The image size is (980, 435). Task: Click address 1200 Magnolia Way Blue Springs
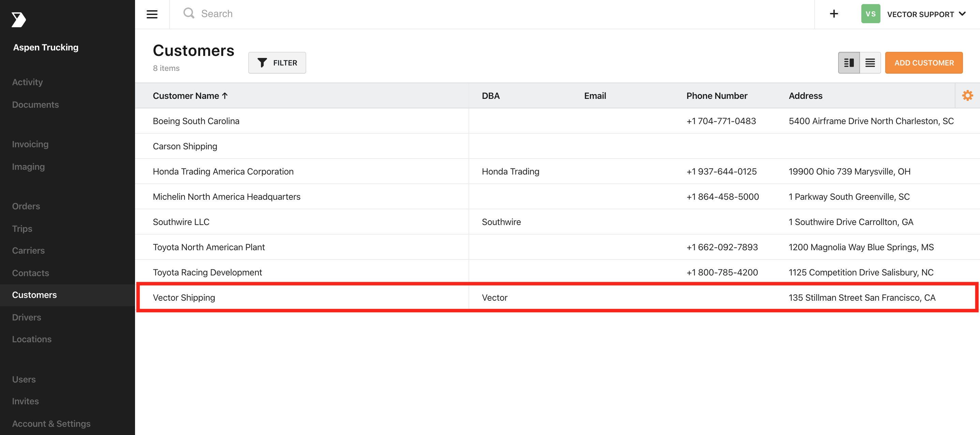click(861, 247)
